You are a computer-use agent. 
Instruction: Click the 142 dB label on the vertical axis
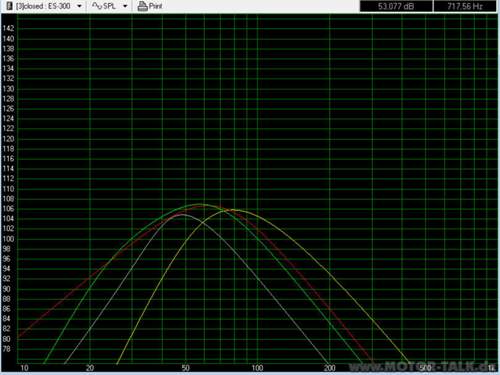pyautogui.click(x=8, y=28)
